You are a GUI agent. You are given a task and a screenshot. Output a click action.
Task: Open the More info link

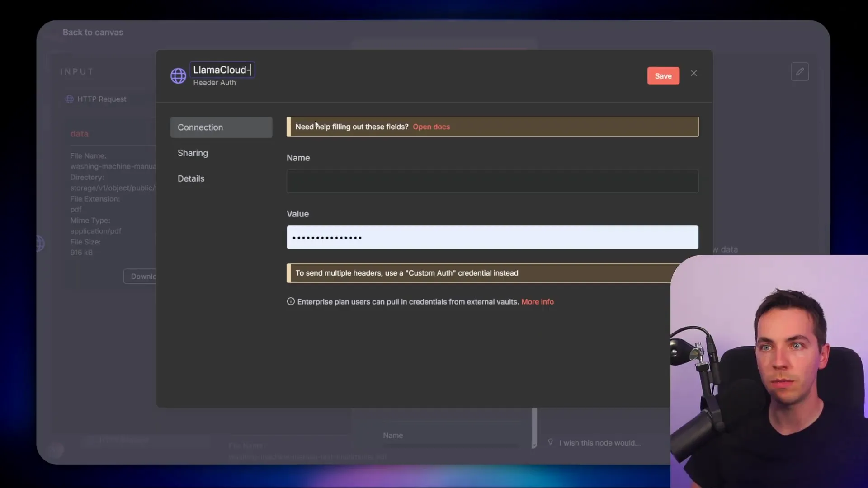point(538,302)
